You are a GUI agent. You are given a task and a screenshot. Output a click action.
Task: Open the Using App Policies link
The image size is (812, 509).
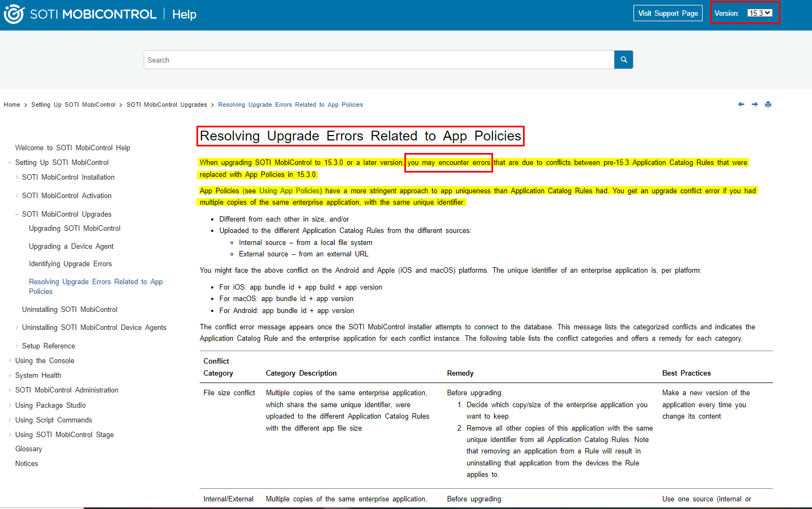290,191
